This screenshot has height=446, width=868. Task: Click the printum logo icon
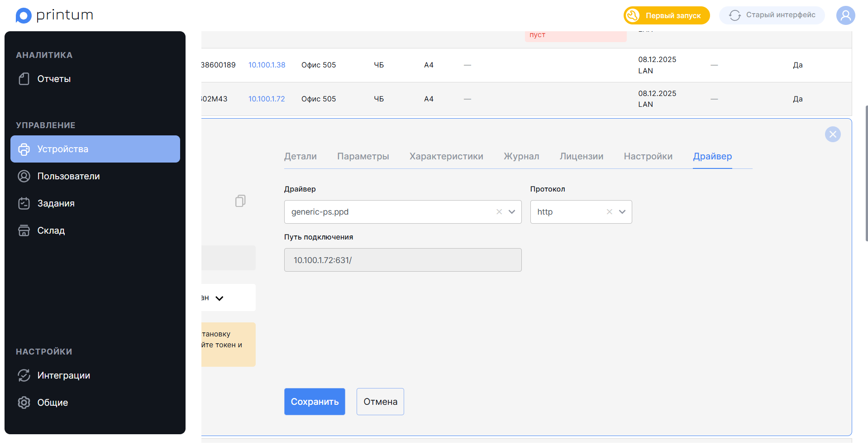[24, 15]
